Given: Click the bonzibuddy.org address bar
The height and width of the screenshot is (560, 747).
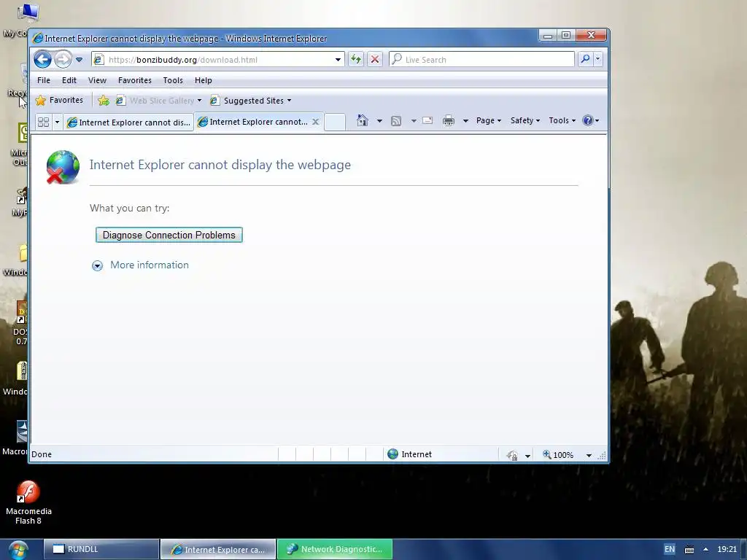Looking at the screenshot, I should coord(217,60).
